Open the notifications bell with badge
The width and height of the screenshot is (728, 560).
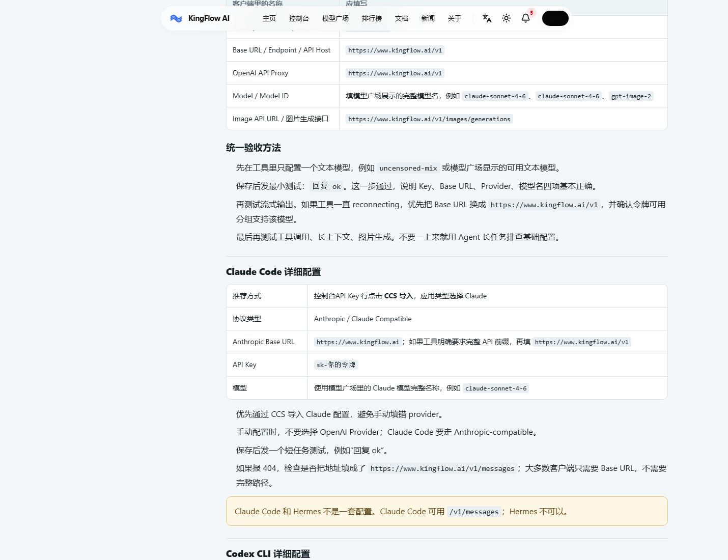[x=526, y=18]
